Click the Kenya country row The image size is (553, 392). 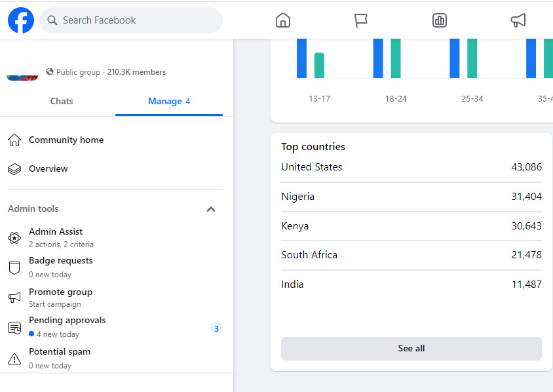pyautogui.click(x=411, y=225)
